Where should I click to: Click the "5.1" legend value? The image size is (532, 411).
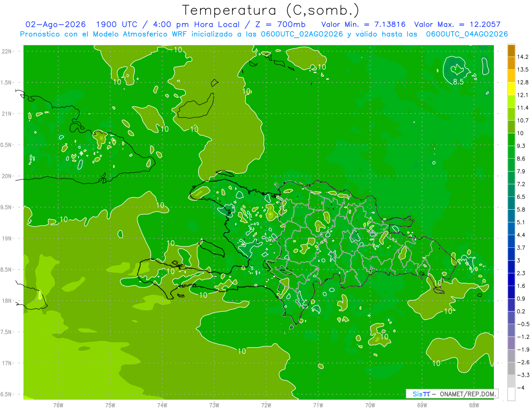521,222
